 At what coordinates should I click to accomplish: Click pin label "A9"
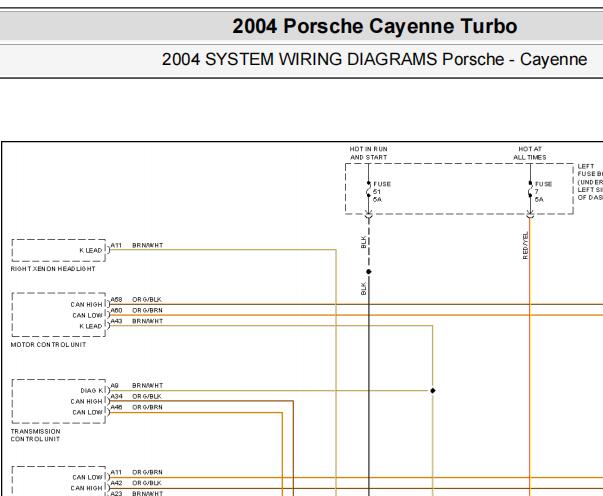click(x=115, y=386)
